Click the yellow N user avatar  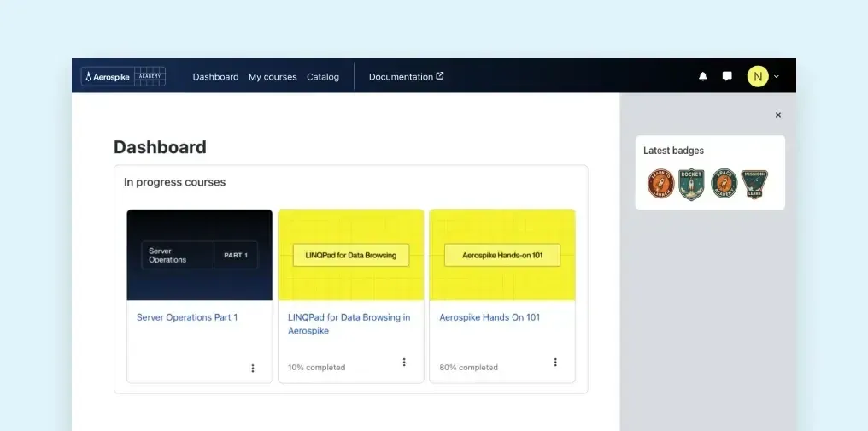pyautogui.click(x=758, y=76)
